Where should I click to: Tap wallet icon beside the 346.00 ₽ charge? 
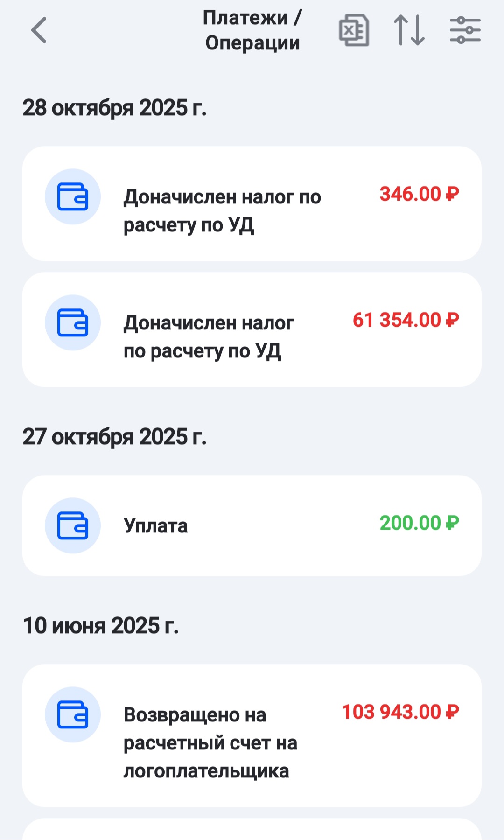73,196
